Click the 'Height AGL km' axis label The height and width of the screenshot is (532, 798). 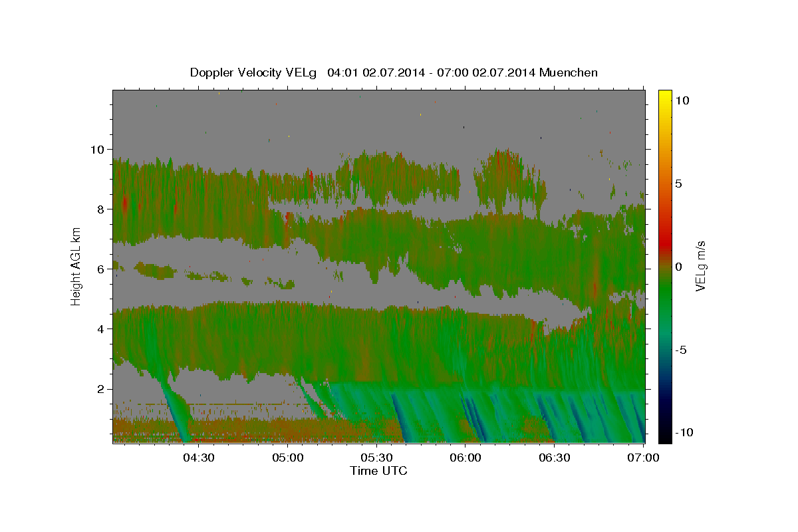(x=76, y=266)
